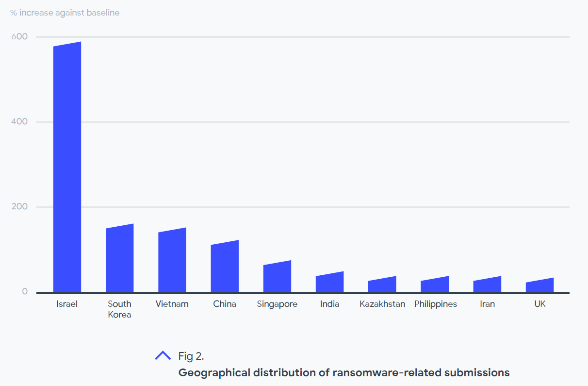Click the Israel bar in the chart
The height and width of the screenshot is (386, 588).
click(67, 168)
